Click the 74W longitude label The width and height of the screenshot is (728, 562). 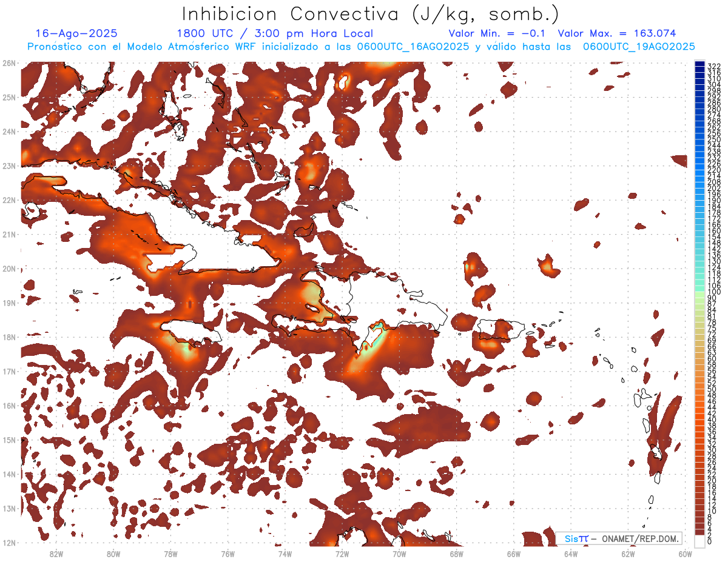tap(285, 553)
